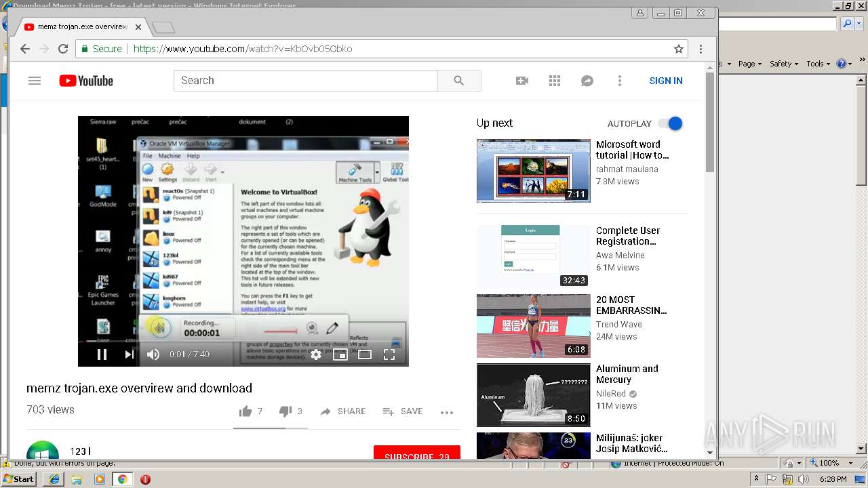The width and height of the screenshot is (868, 488).
Task: Open the Windows Start menu
Action: click(19, 479)
